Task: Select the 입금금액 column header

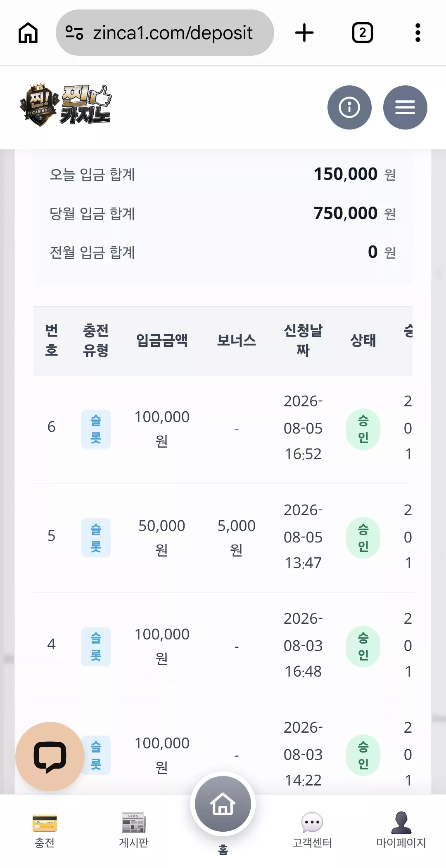Action: pyautogui.click(x=162, y=340)
